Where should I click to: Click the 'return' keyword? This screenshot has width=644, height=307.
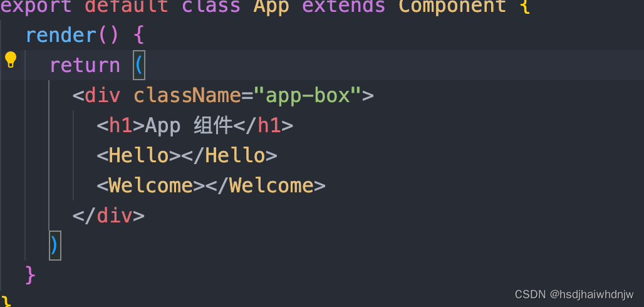click(x=85, y=65)
